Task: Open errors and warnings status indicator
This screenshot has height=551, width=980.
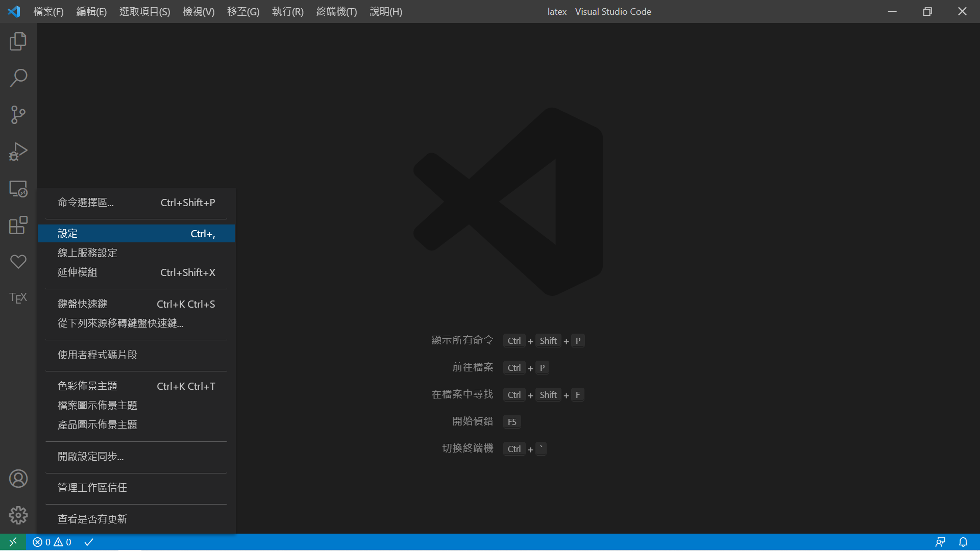Action: (52, 542)
